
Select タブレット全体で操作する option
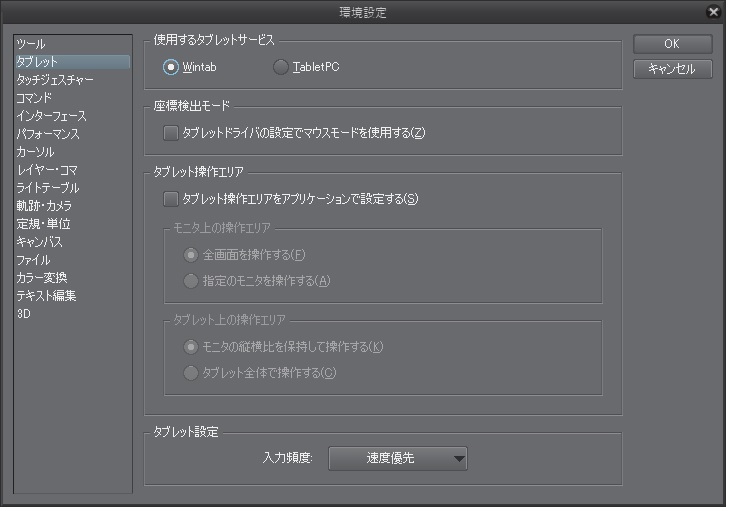[191, 373]
